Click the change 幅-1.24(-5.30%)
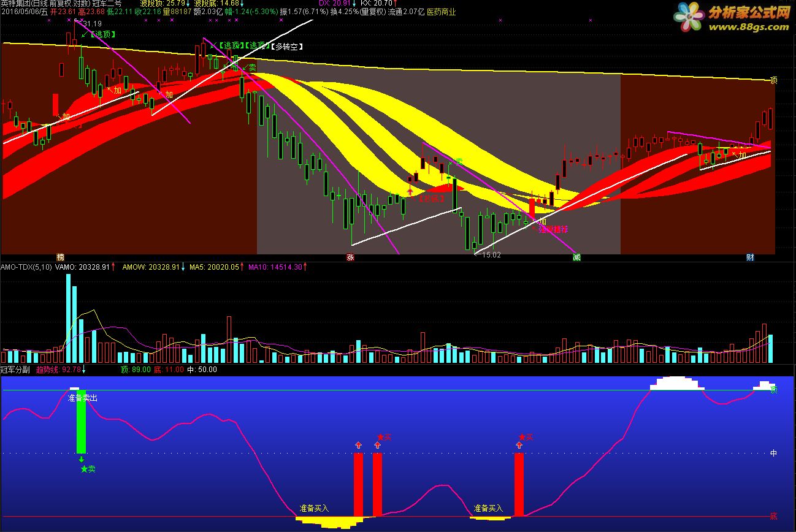 point(251,12)
